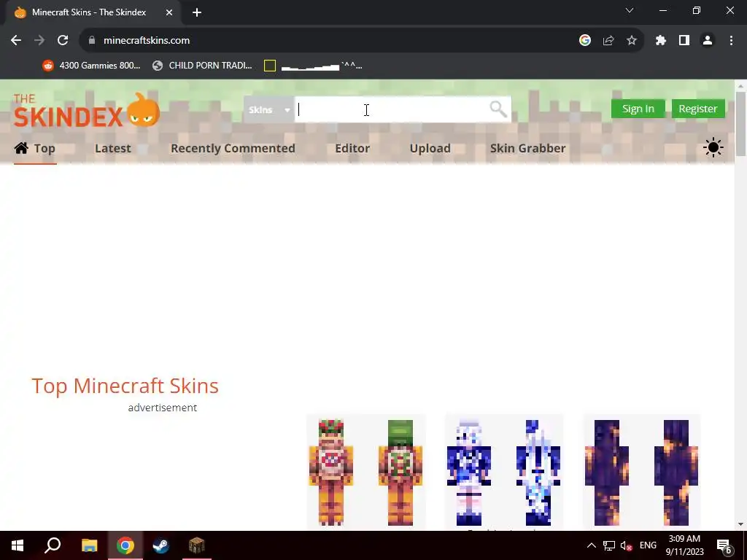Image resolution: width=747 pixels, height=560 pixels.
Task: Go back with the browser back arrow
Action: click(x=16, y=41)
